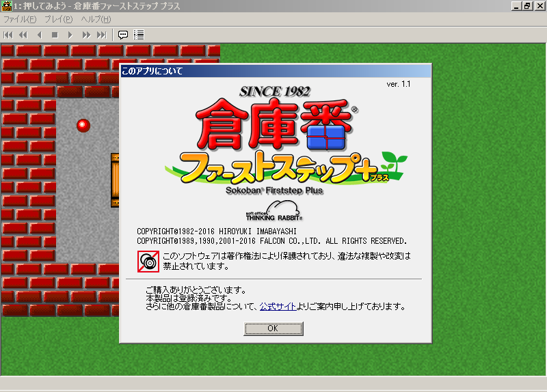Viewport: 547px width, 392px height.
Task: Click the jump-to-start toolbar button
Action: 8,34
